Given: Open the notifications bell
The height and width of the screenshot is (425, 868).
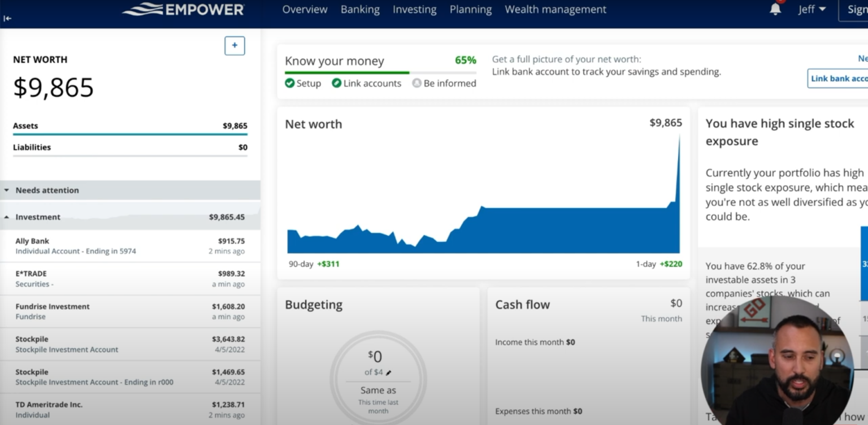Looking at the screenshot, I should [775, 9].
